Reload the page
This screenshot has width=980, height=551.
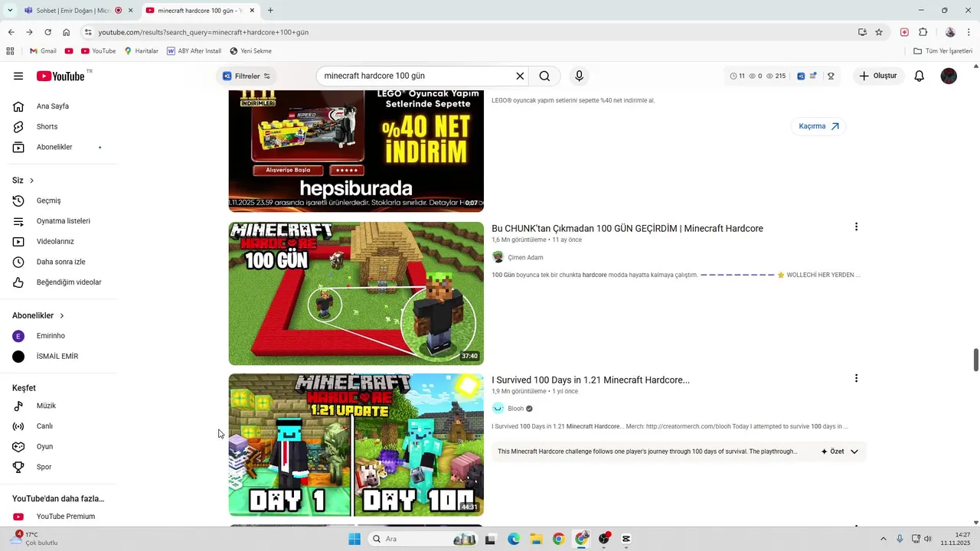(x=47, y=32)
